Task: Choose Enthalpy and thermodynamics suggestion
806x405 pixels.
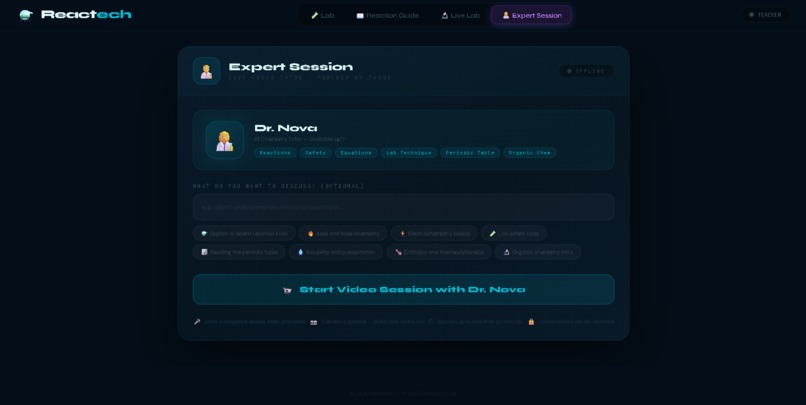Action: (438, 252)
